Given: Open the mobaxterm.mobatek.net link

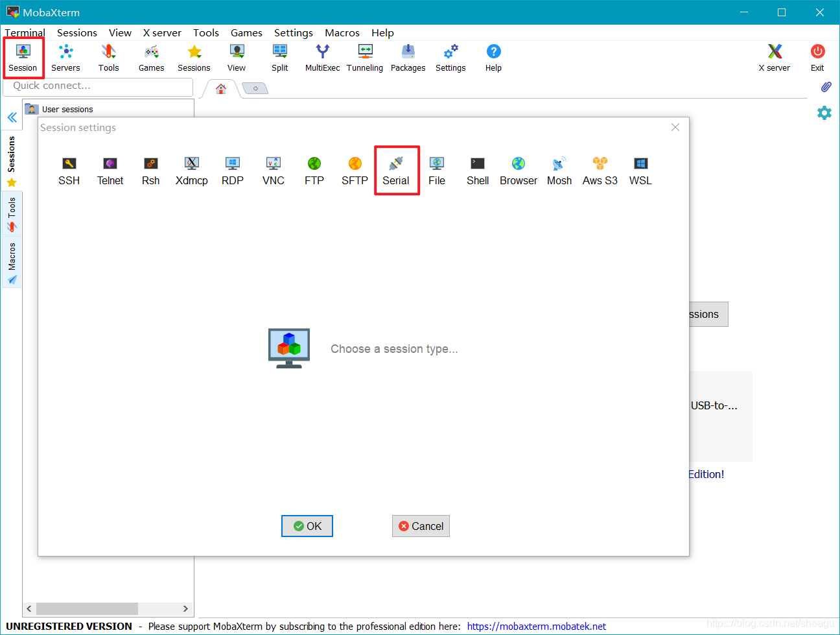Looking at the screenshot, I should (537, 626).
